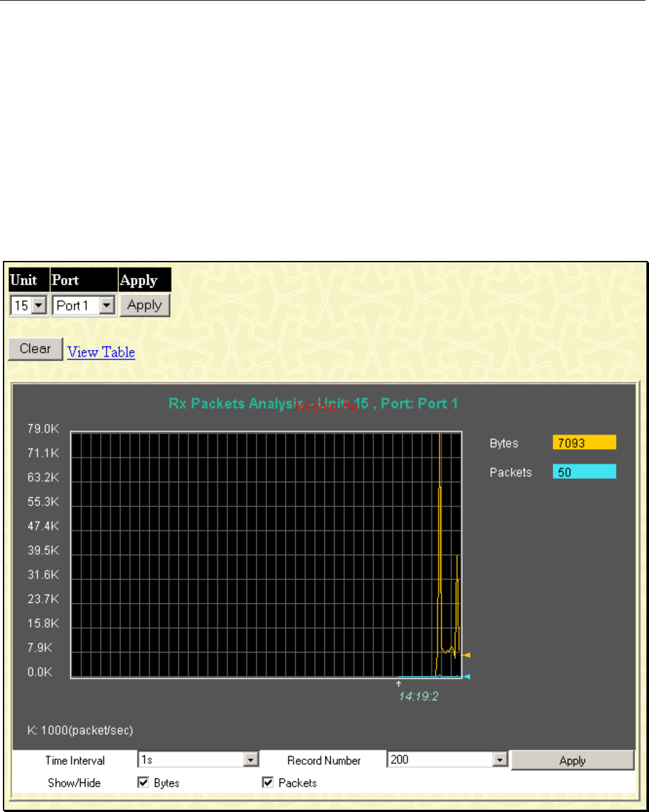
Task: Click the 39.5K axis label
Action: [43, 550]
